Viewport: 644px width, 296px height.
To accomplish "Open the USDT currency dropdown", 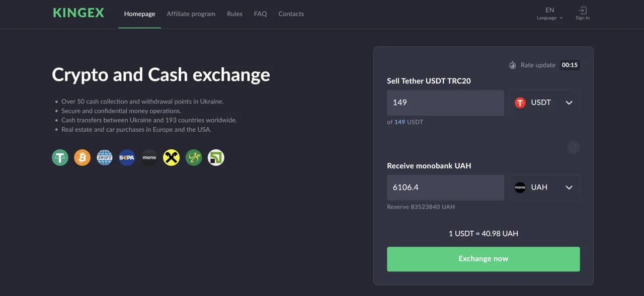I will [x=569, y=103].
